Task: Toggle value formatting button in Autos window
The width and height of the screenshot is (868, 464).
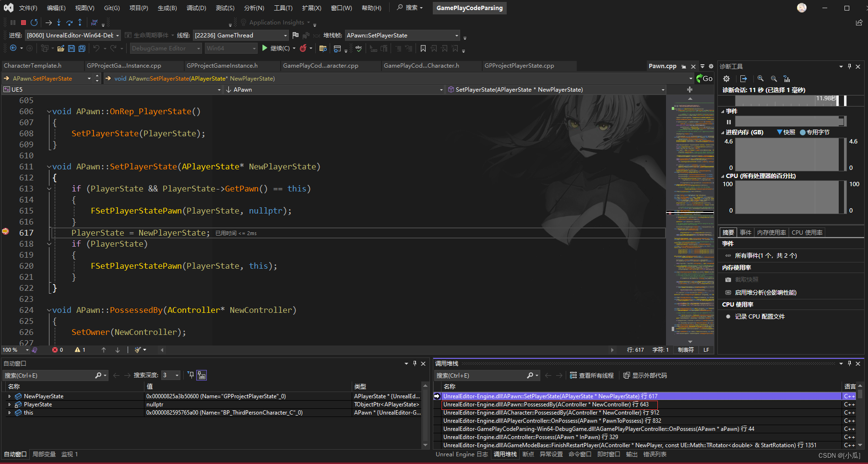Action: pyautogui.click(x=202, y=375)
